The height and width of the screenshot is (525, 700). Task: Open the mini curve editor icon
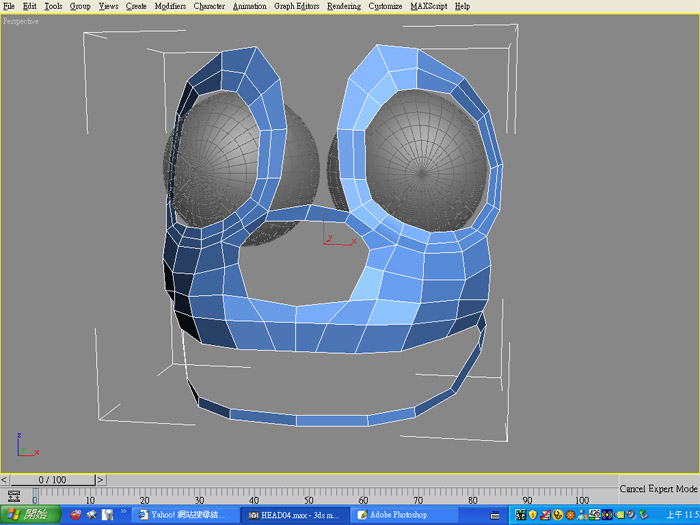point(14,496)
